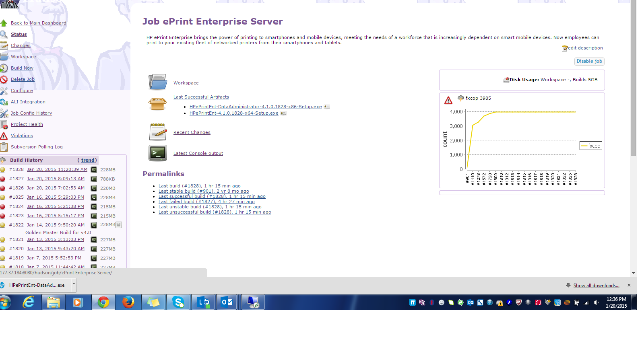Go to Back to Main Dashboard link
The height and width of the screenshot is (362, 644).
[x=39, y=23]
